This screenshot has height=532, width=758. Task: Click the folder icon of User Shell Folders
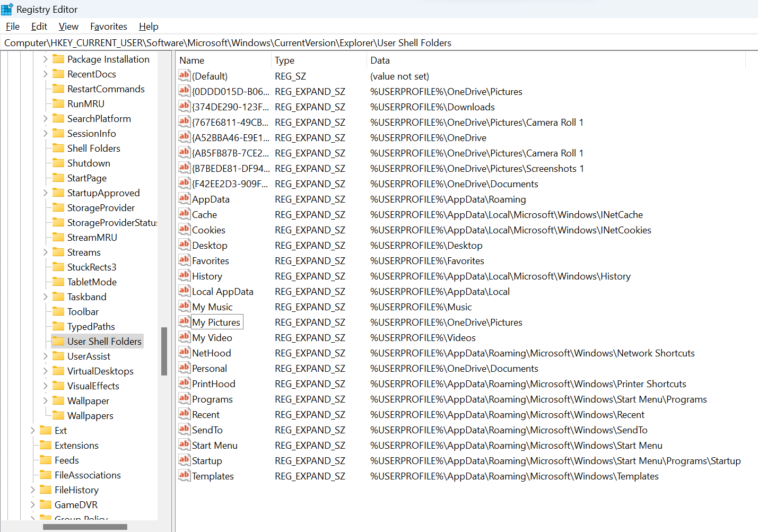coord(58,341)
